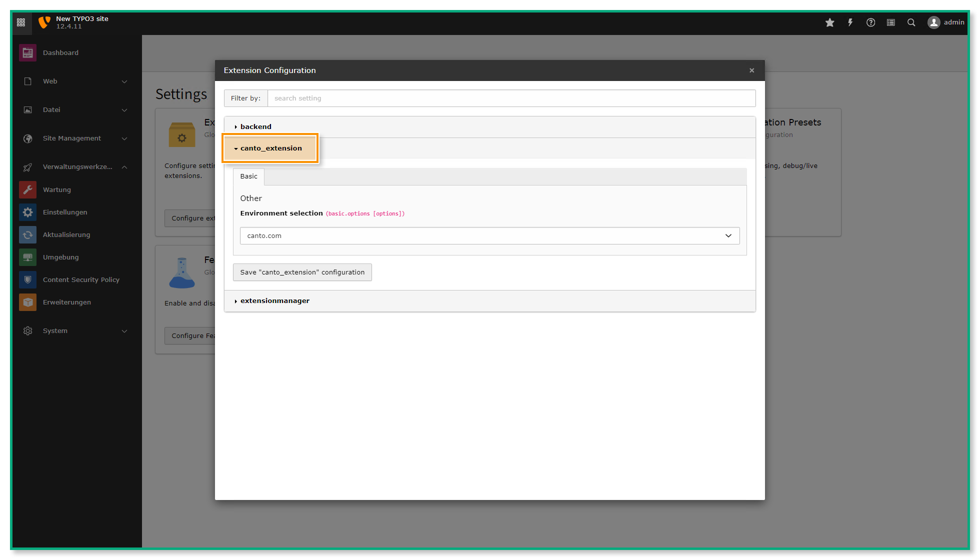Open the flush cache lightning icon
The image size is (980, 560).
pyautogui.click(x=850, y=22)
